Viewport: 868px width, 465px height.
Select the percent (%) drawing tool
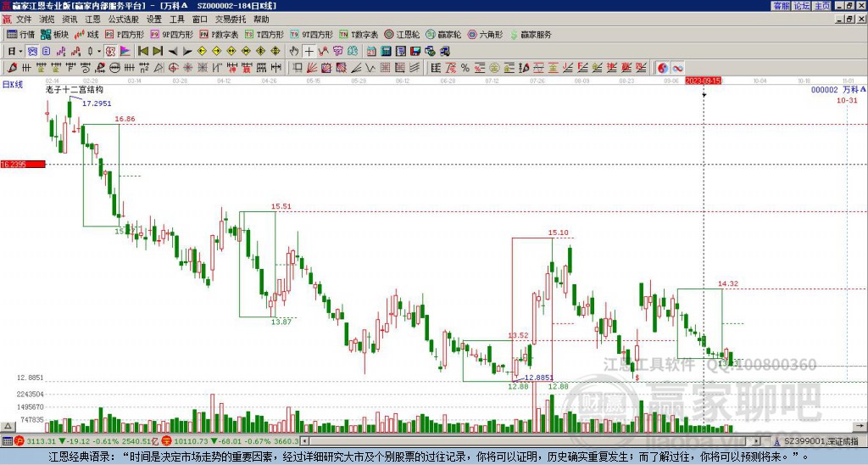[465, 68]
